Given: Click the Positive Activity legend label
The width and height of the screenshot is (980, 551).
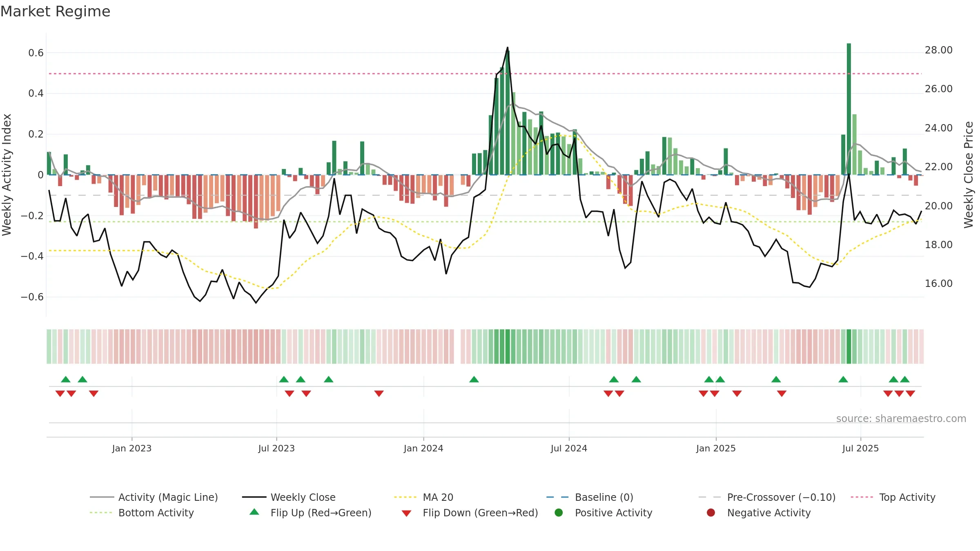Looking at the screenshot, I should click(x=614, y=513).
